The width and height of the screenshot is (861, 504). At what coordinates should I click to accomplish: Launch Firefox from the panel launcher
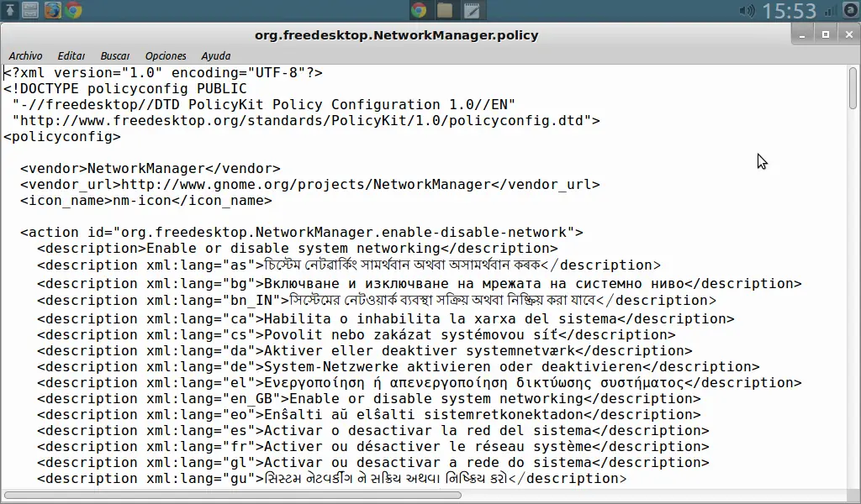(x=53, y=10)
